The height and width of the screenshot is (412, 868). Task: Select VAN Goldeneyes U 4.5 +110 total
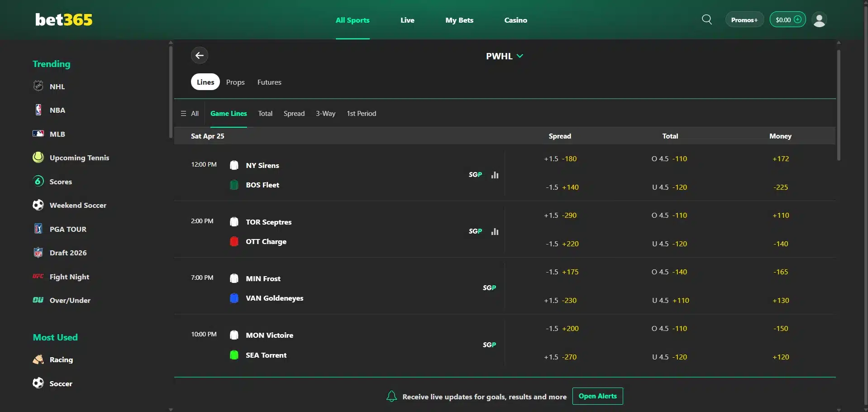point(670,300)
